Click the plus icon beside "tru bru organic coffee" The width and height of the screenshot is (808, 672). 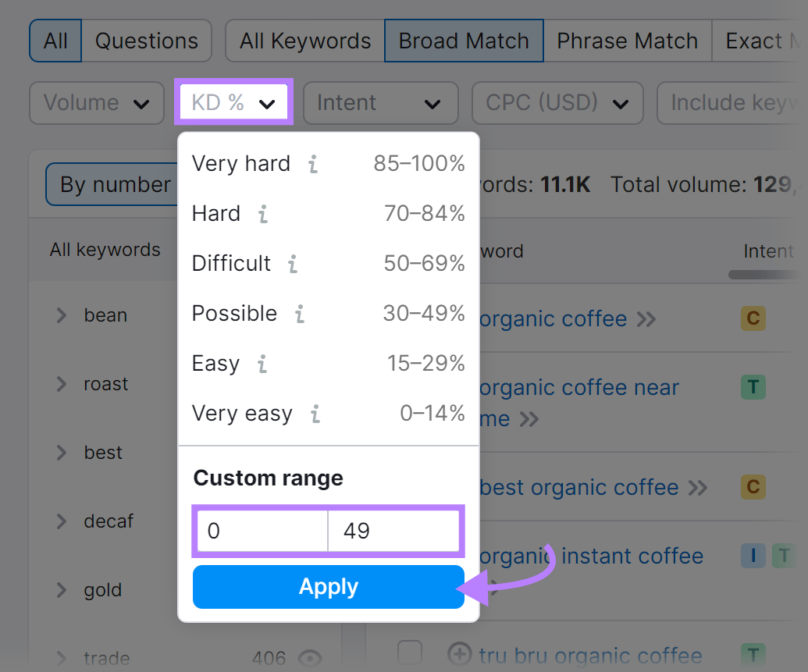pyautogui.click(x=460, y=655)
